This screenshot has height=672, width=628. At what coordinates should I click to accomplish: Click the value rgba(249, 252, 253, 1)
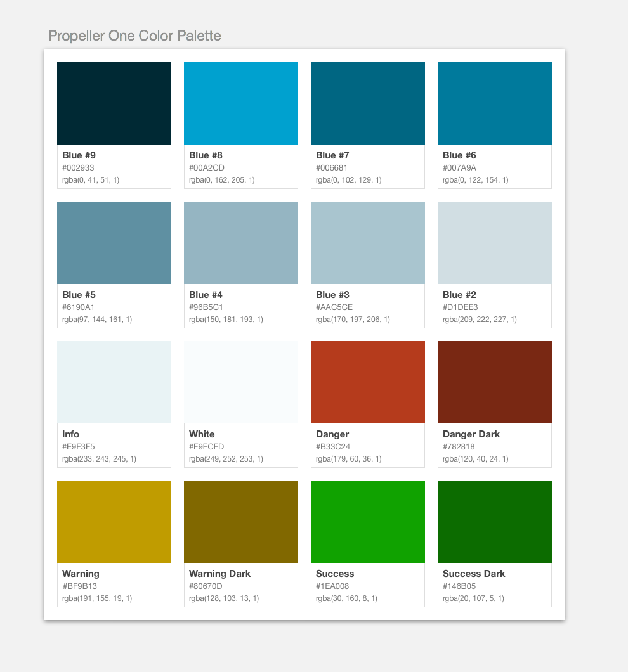pos(226,459)
